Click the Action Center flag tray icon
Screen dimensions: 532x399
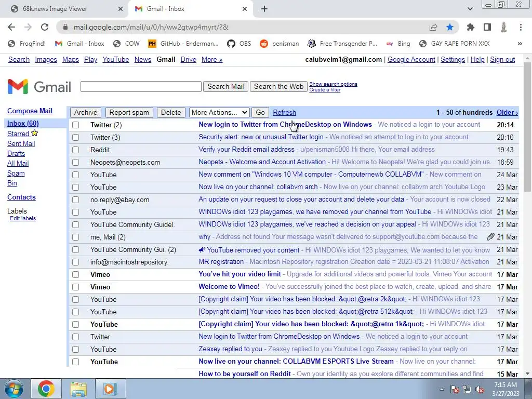click(x=454, y=389)
